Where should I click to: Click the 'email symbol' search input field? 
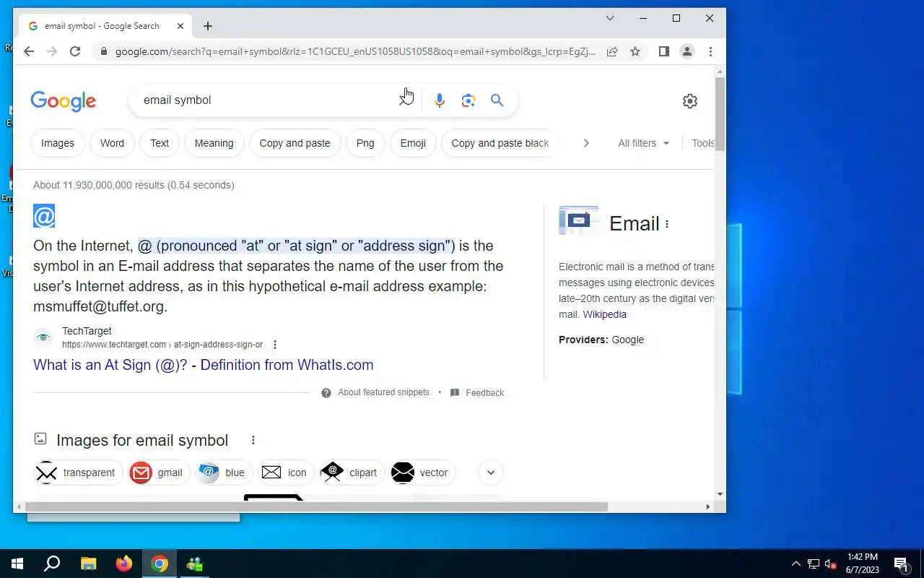[267, 100]
